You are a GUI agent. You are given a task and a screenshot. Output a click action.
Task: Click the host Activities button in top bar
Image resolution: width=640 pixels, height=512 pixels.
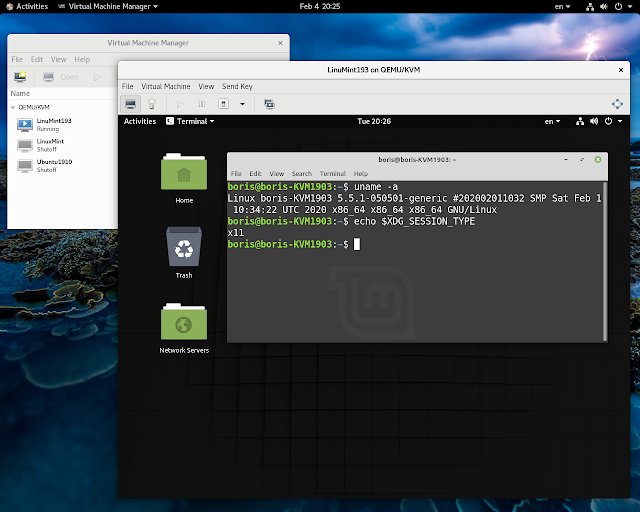pyautogui.click(x=27, y=7)
